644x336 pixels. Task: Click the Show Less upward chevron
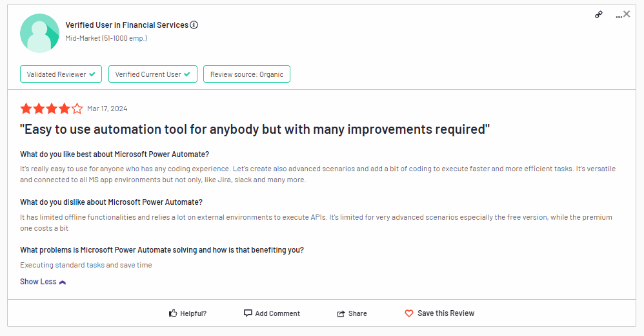pyautogui.click(x=63, y=282)
